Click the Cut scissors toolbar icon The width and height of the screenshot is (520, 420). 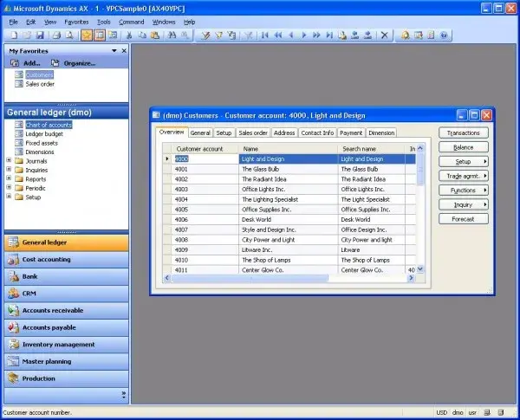(x=129, y=36)
